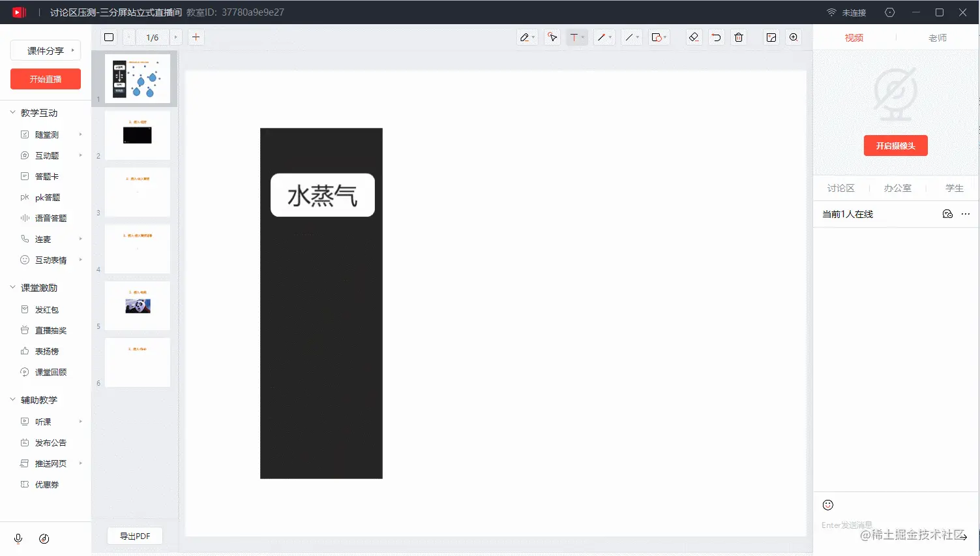
Task: Undo the last annotation
Action: (x=716, y=37)
